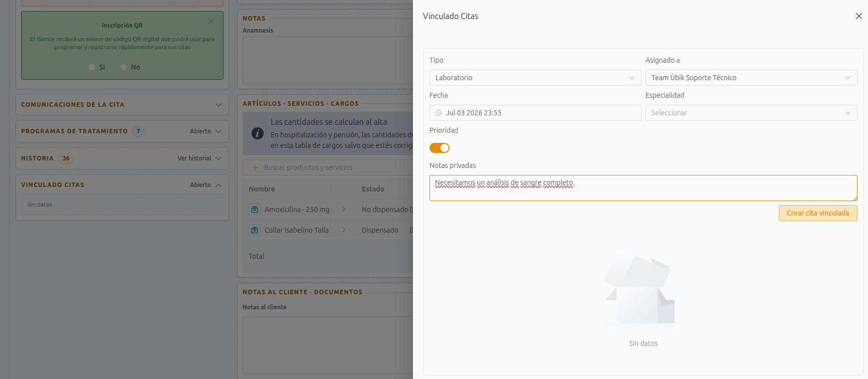Screen dimensions: 868x379
Task: Expand the Amoxicilina row chevron
Action: 344,209
